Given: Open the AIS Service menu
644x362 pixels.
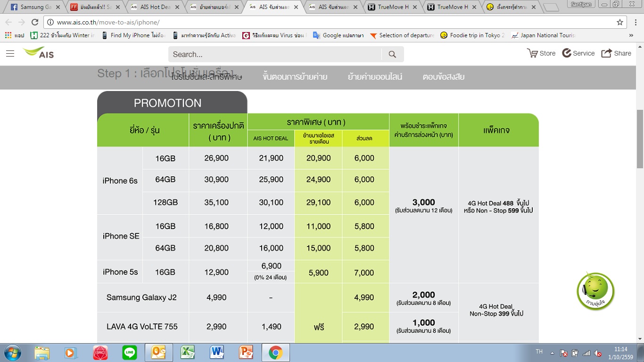Looking at the screenshot, I should [578, 53].
